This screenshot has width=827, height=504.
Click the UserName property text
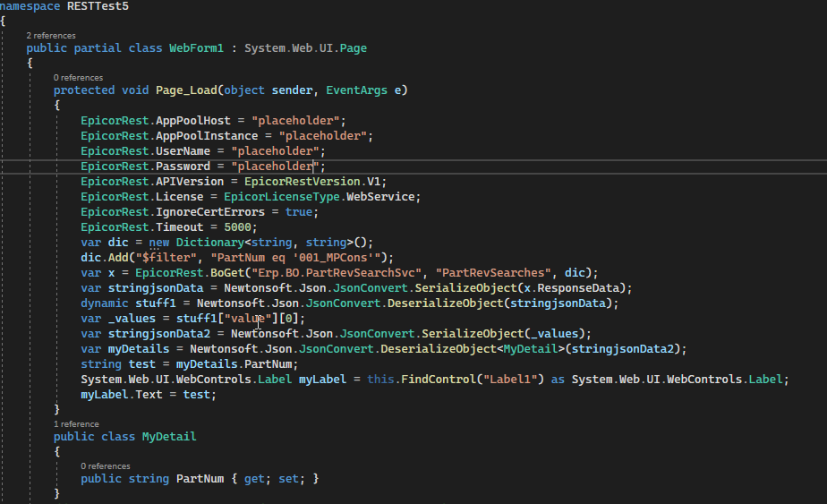[183, 151]
